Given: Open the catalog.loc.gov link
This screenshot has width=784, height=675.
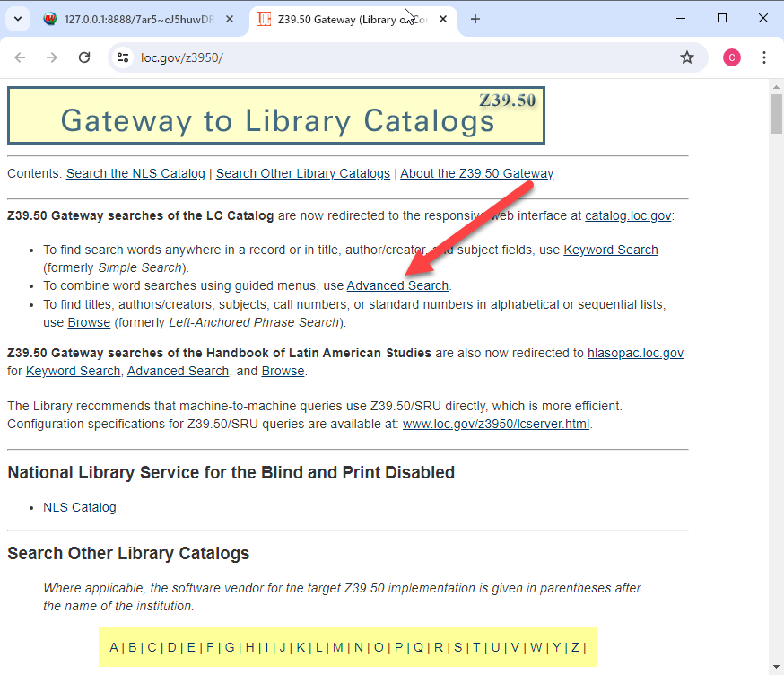Looking at the screenshot, I should 627,215.
